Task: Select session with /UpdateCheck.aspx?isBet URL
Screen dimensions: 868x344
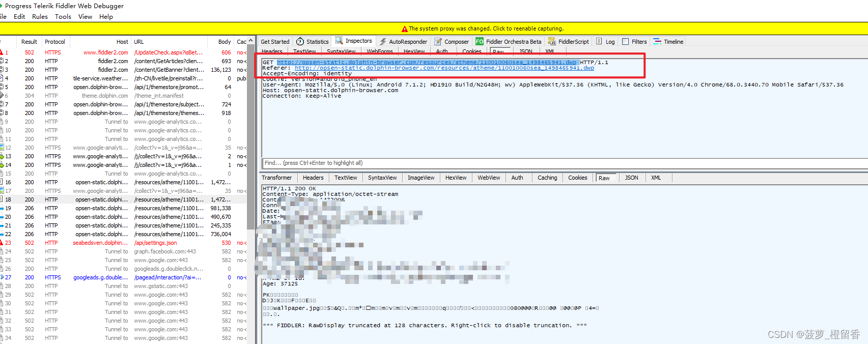Action: point(123,52)
